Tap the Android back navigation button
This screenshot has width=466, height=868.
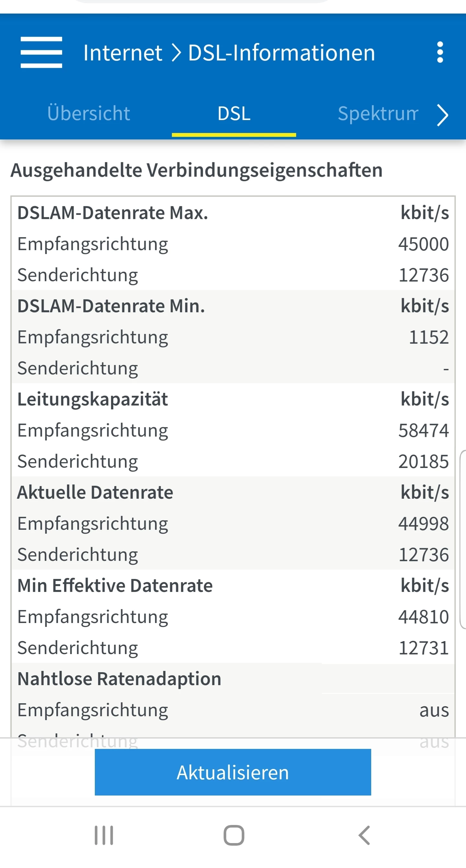364,835
